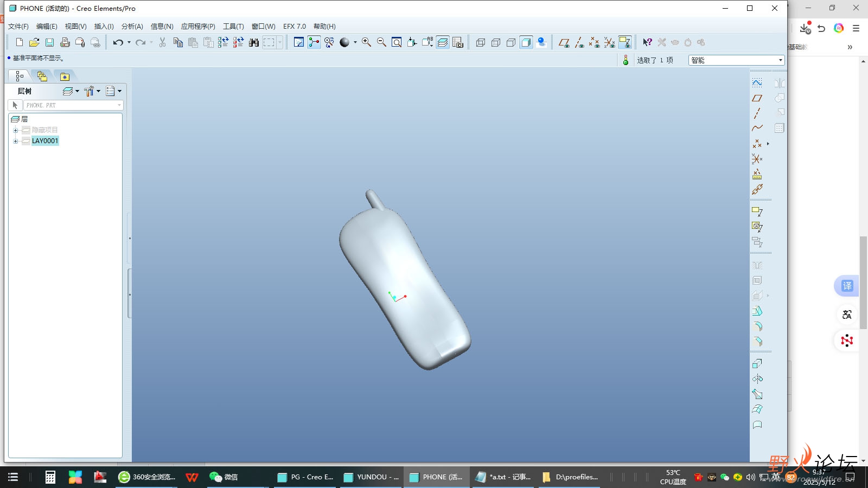Expand the LAY0001 layer node
Image resolution: width=868 pixels, height=488 pixels.
(16, 141)
